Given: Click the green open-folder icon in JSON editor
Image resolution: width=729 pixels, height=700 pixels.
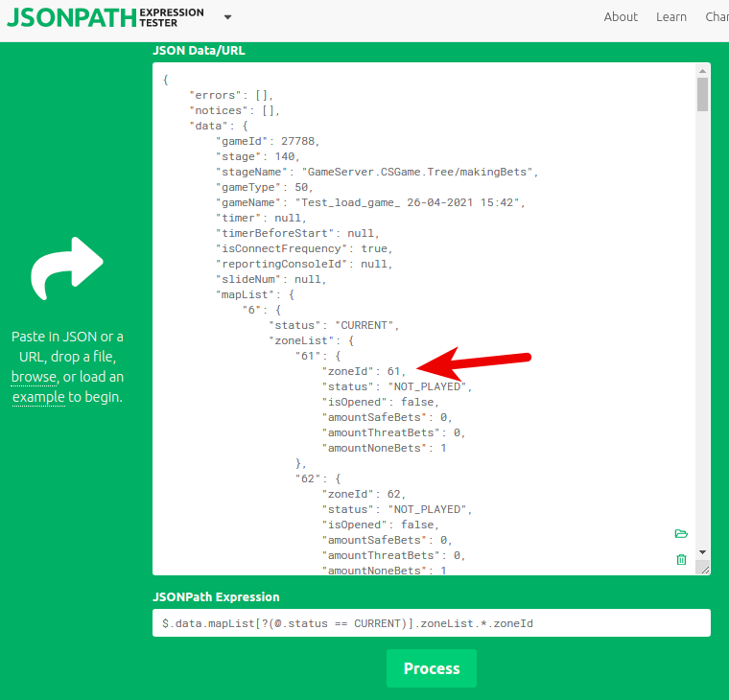Looking at the screenshot, I should pos(681,533).
